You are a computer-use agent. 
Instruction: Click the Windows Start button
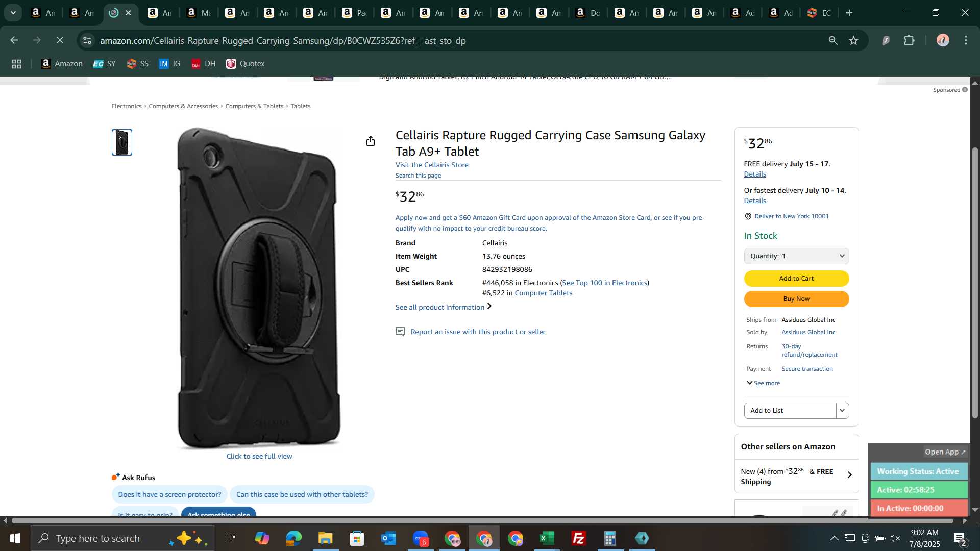click(x=15, y=538)
